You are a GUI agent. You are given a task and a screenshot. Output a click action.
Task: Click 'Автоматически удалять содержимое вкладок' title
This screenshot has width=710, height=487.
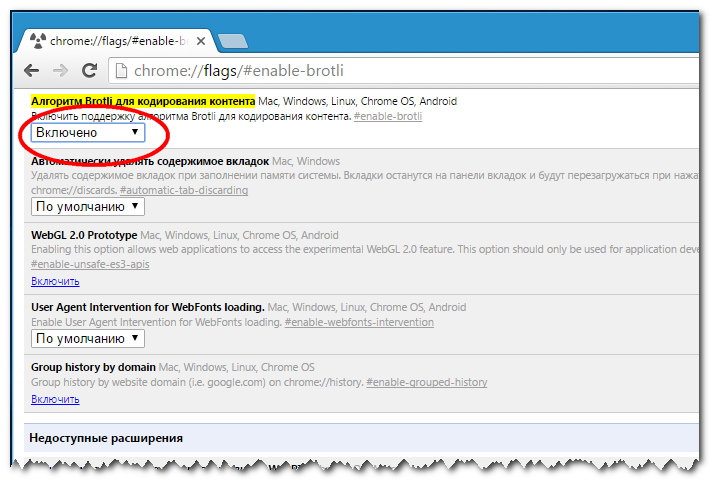[x=150, y=161]
